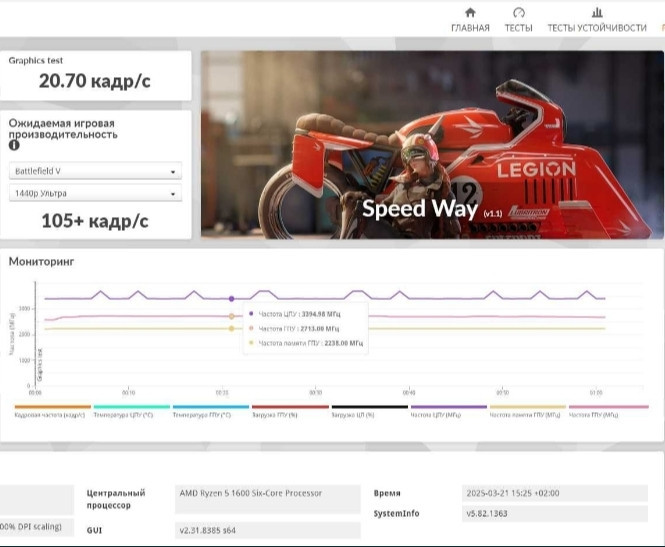
Task: Switch to the ТЕСТЫ tab
Action: tap(518, 28)
